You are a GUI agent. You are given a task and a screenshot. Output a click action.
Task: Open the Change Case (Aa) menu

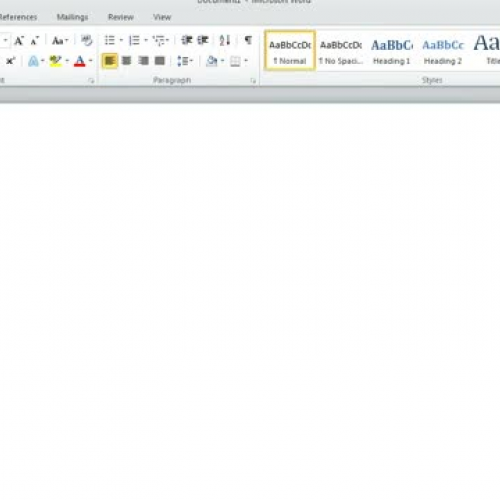tap(60, 41)
